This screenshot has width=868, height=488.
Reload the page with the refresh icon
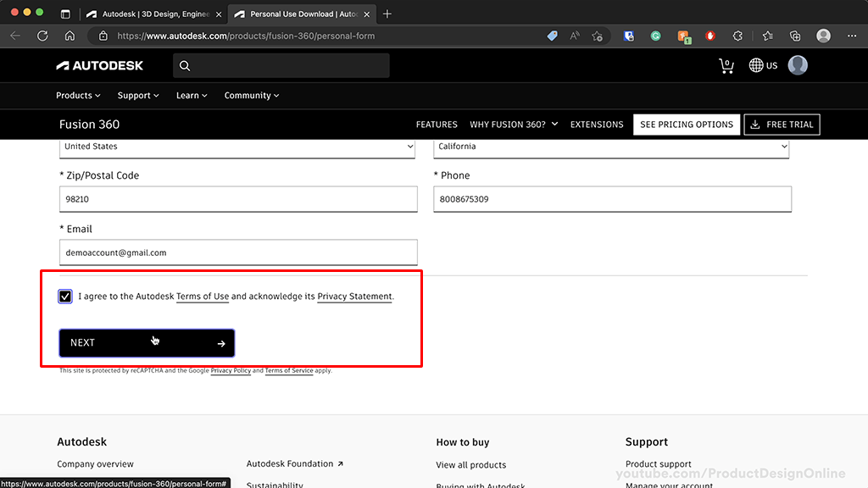(42, 36)
